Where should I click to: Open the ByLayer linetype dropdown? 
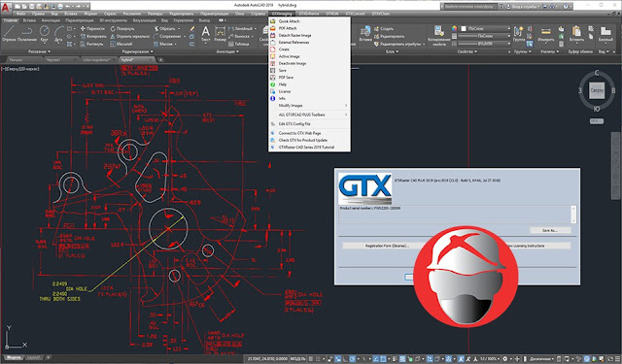485,44
